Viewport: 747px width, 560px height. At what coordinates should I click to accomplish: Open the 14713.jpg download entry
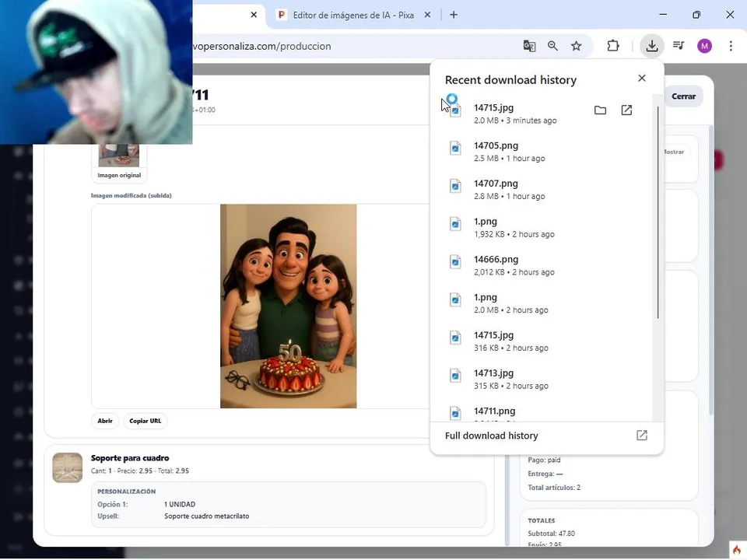542,379
